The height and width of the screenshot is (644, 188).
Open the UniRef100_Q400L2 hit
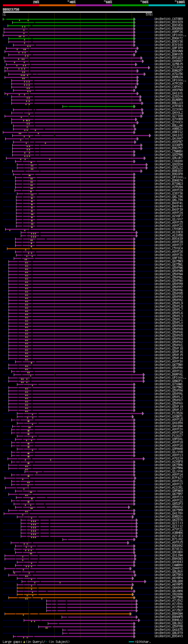pos(169,113)
